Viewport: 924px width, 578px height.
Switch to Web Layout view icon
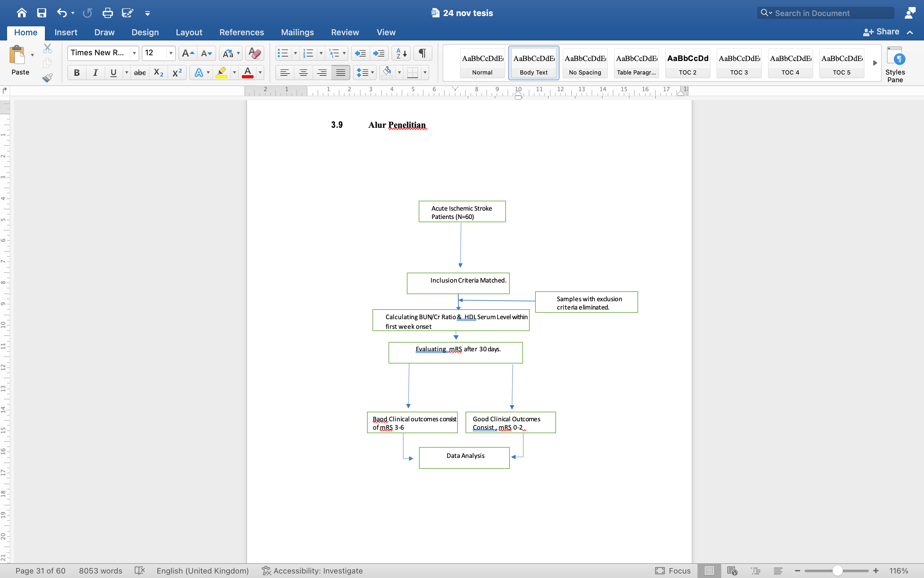coord(732,570)
